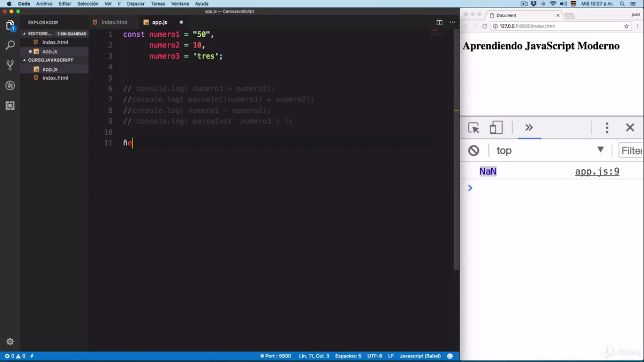Switch to the index.html editor tab
This screenshot has height=362, width=644.
tap(114, 22)
